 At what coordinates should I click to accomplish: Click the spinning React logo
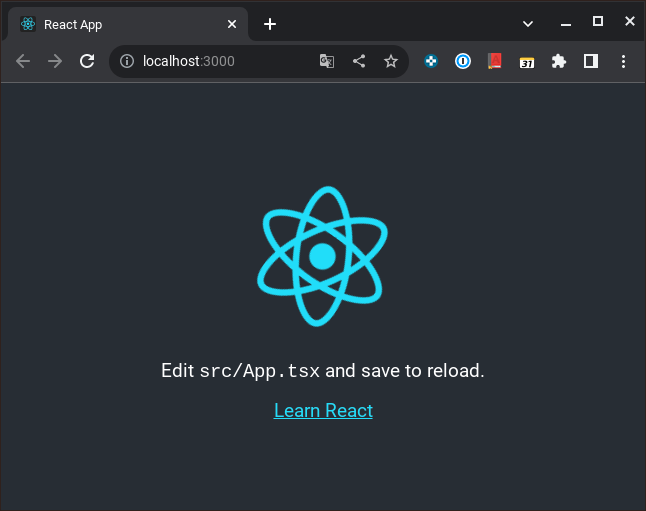[322, 256]
